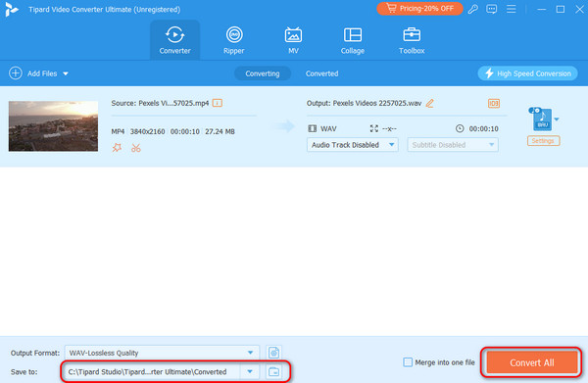Open the Subtitle Disabled dropdown
This screenshot has height=383, width=588.
pyautogui.click(x=453, y=145)
